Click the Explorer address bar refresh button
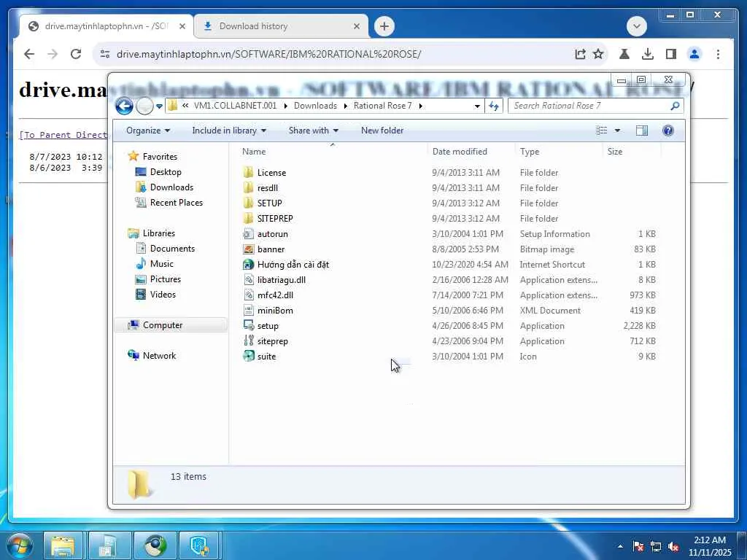Image resolution: width=747 pixels, height=560 pixels. 494,106
